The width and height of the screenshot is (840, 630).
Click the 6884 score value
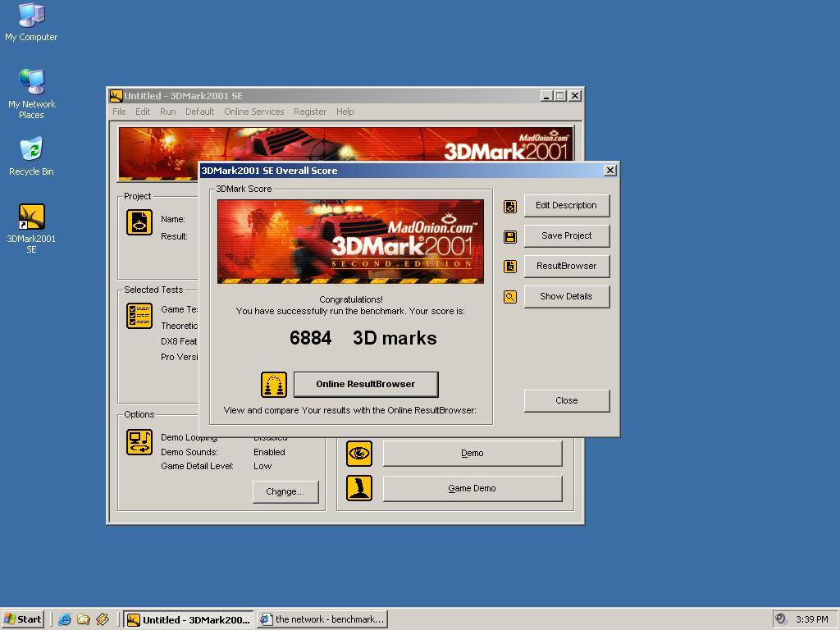click(310, 338)
